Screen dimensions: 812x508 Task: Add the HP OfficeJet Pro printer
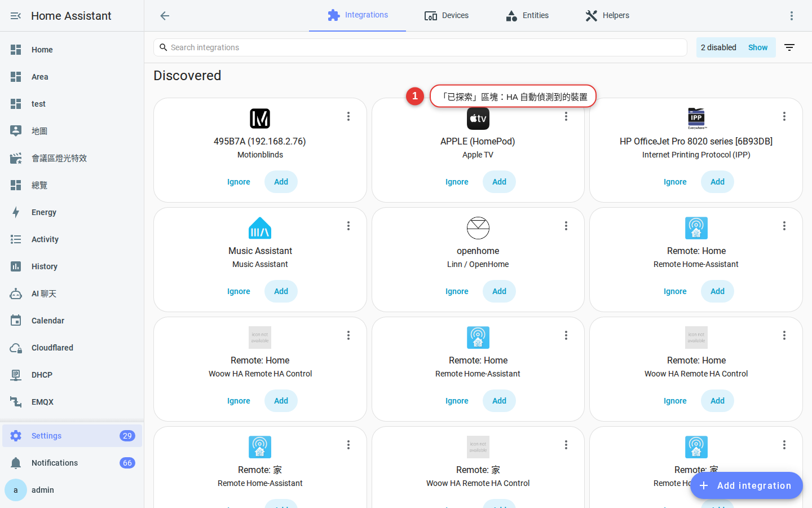click(717, 182)
